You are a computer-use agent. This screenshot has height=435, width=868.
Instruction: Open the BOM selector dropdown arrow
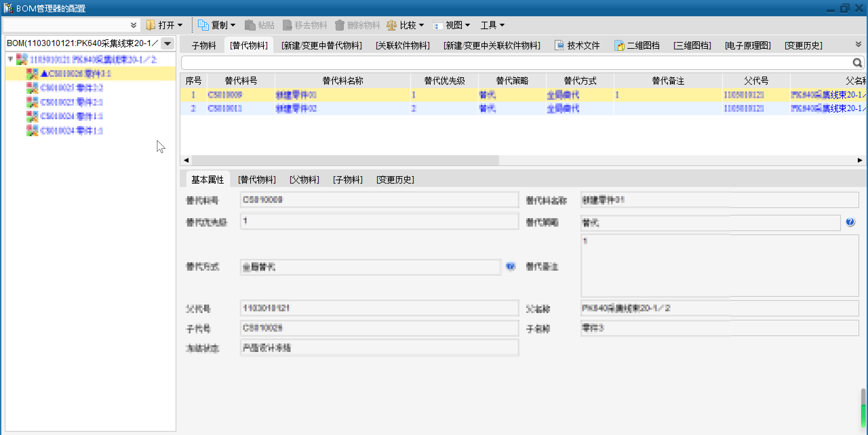point(167,44)
